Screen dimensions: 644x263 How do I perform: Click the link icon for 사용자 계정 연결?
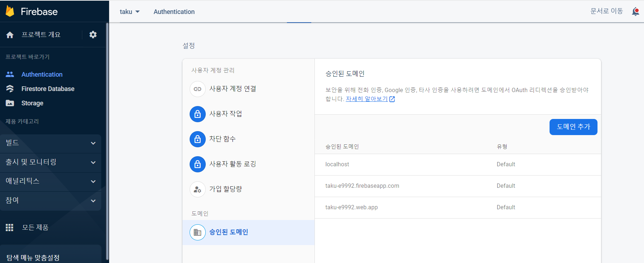(197, 89)
